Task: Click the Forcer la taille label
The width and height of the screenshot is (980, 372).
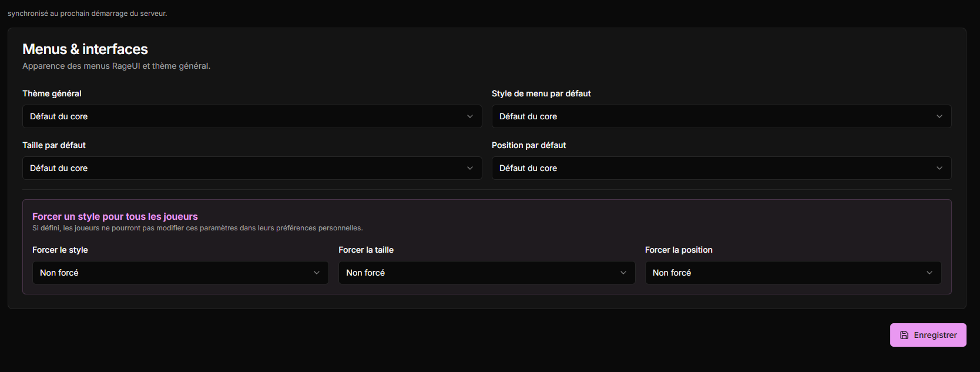Action: tap(366, 250)
